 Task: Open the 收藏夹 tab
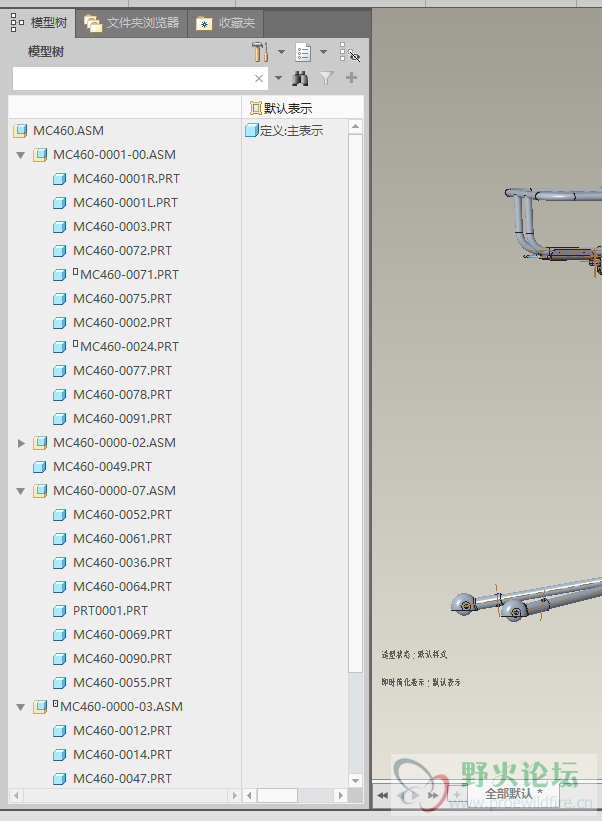[x=226, y=23]
